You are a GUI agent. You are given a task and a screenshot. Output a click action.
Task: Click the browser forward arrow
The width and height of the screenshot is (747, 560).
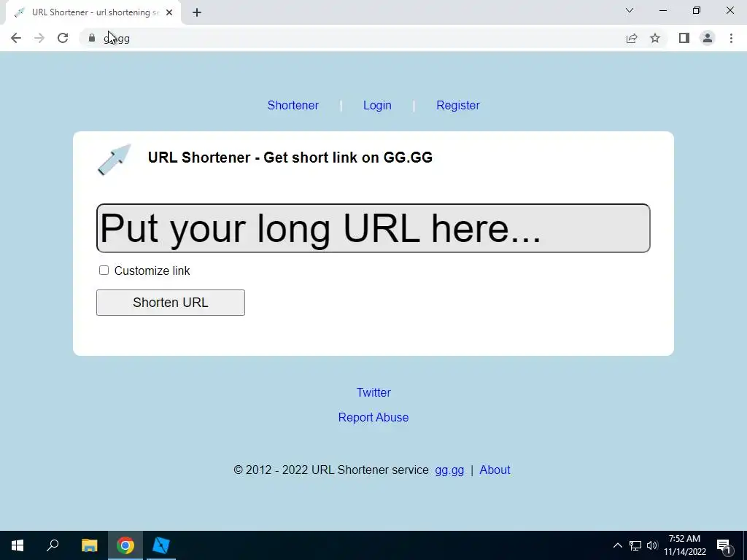[39, 38]
